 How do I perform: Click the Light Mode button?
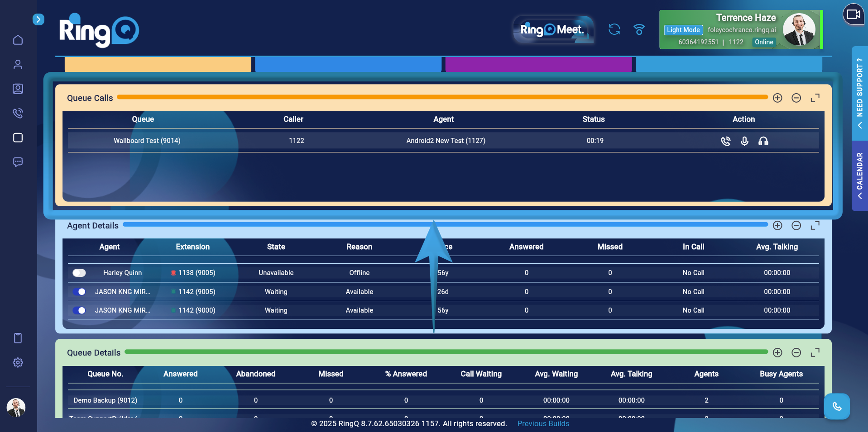(683, 30)
